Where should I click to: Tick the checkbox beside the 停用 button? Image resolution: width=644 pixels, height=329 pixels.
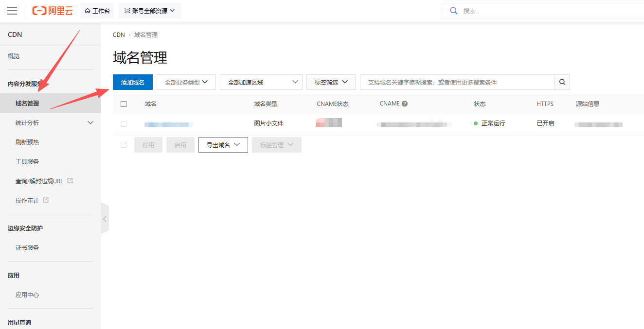pyautogui.click(x=124, y=145)
